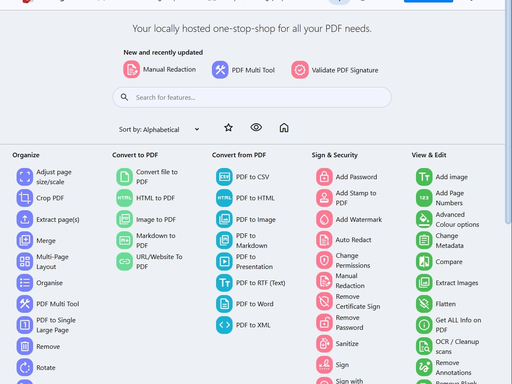Click the Remove pages trash icon
512x384 pixels.
click(25, 346)
